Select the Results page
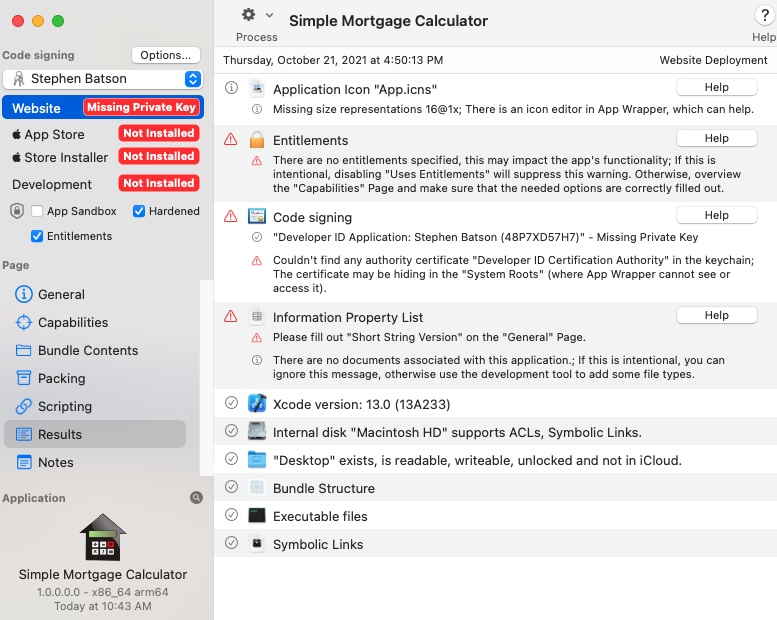This screenshot has width=777, height=620. [x=95, y=434]
